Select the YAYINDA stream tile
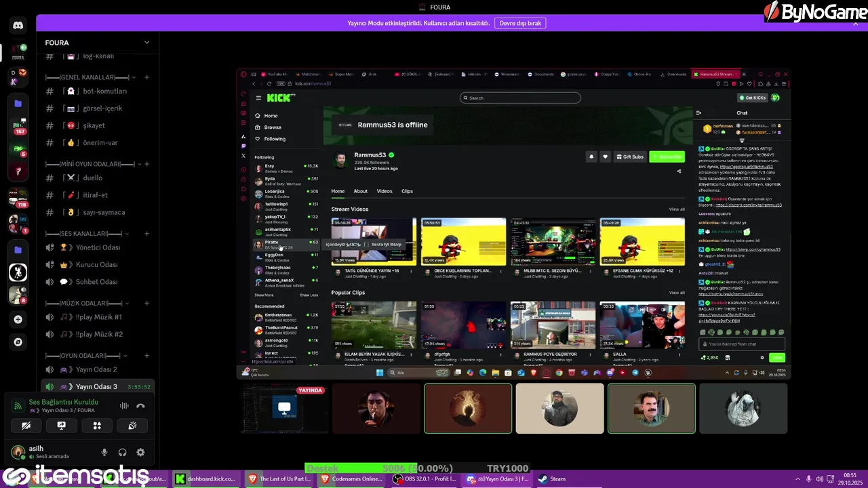The height and width of the screenshot is (488, 868). pos(285,408)
